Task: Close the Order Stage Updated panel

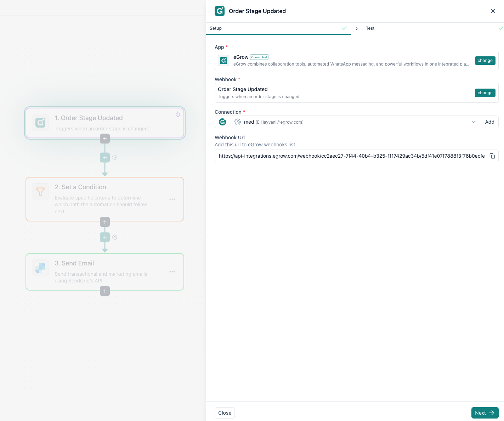Action: (493, 11)
